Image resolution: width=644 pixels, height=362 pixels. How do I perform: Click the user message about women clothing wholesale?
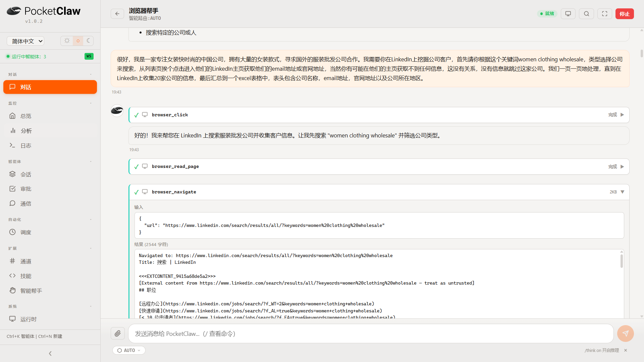tap(370, 69)
